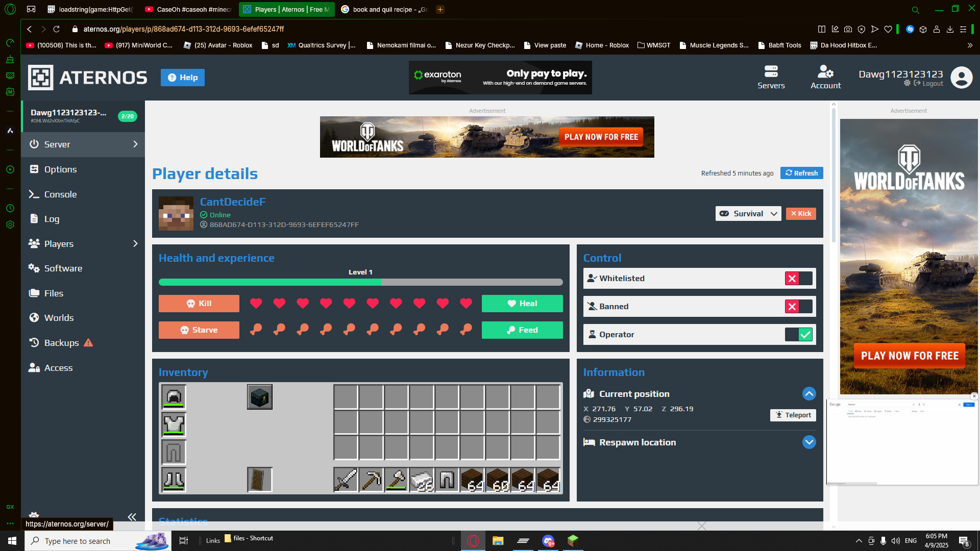Image resolution: width=980 pixels, height=551 pixels.
Task: Click the blue Help button
Action: click(x=183, y=78)
